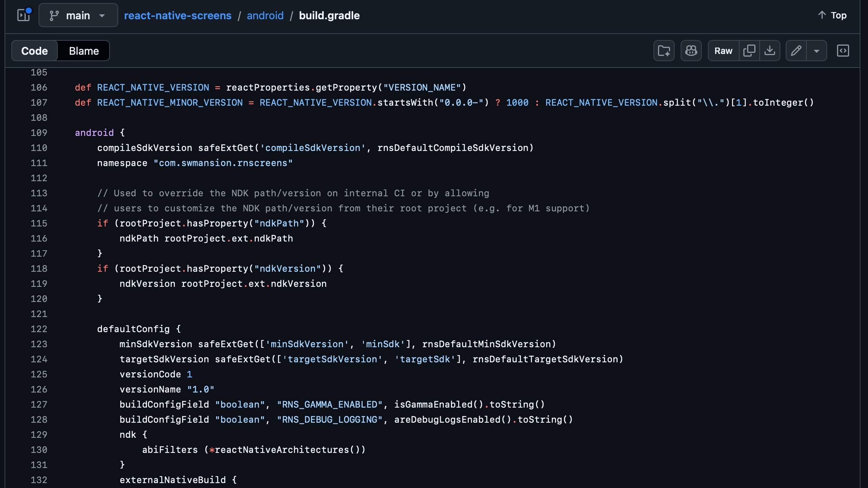Viewport: 868px width, 488px height.
Task: Expand the file tree side panel
Action: point(24,15)
